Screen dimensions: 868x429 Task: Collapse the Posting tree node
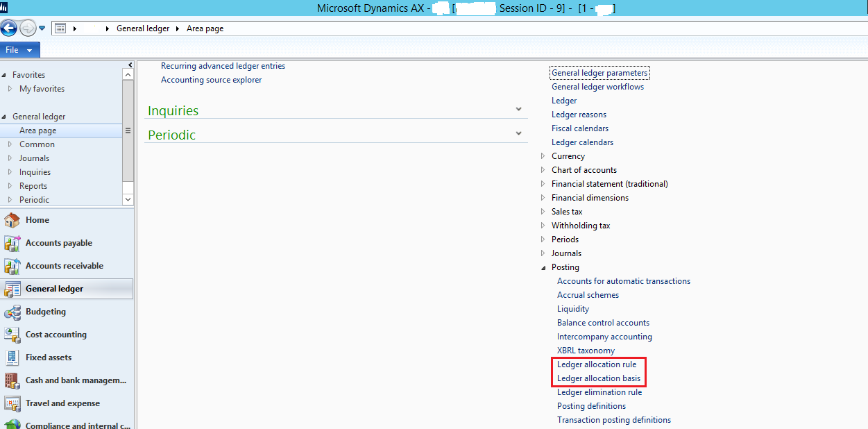pos(544,267)
